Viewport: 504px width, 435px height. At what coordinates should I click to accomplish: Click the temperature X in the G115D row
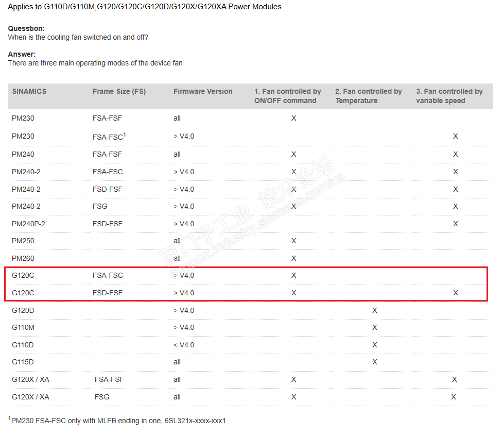[x=375, y=362]
